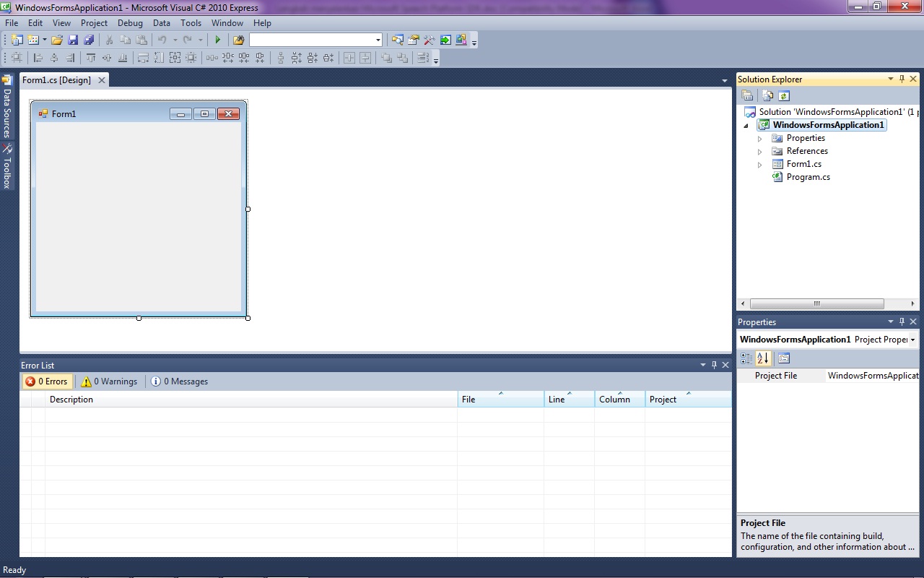Toggle Show All Files in Solution Explorer
The width and height of the screenshot is (924, 578).
(768, 95)
